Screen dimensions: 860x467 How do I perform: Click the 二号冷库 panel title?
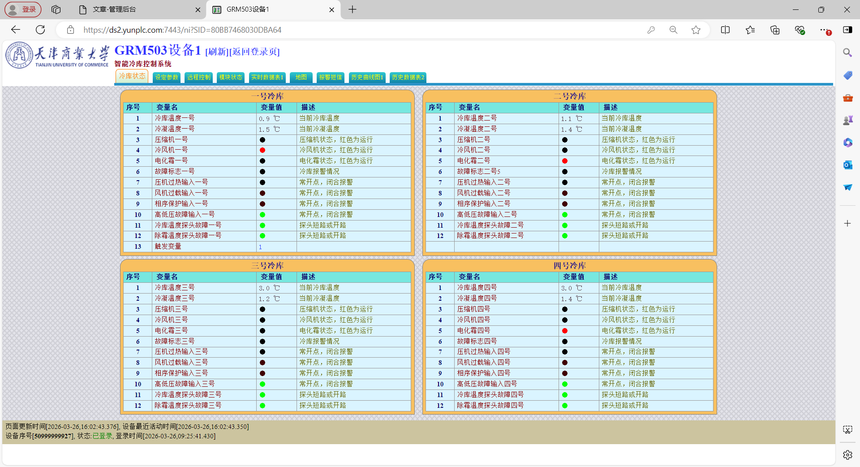[x=569, y=96]
